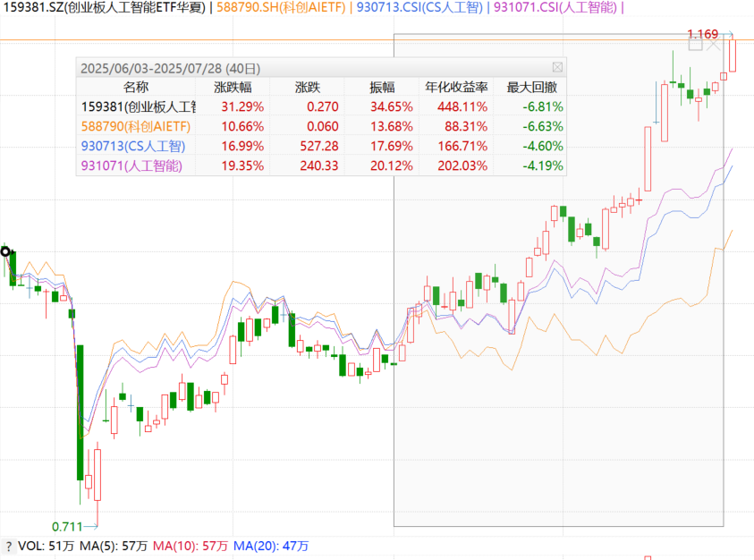The height and width of the screenshot is (560, 754).
Task: Click the black circle marker at chart start
Action: coord(5,251)
